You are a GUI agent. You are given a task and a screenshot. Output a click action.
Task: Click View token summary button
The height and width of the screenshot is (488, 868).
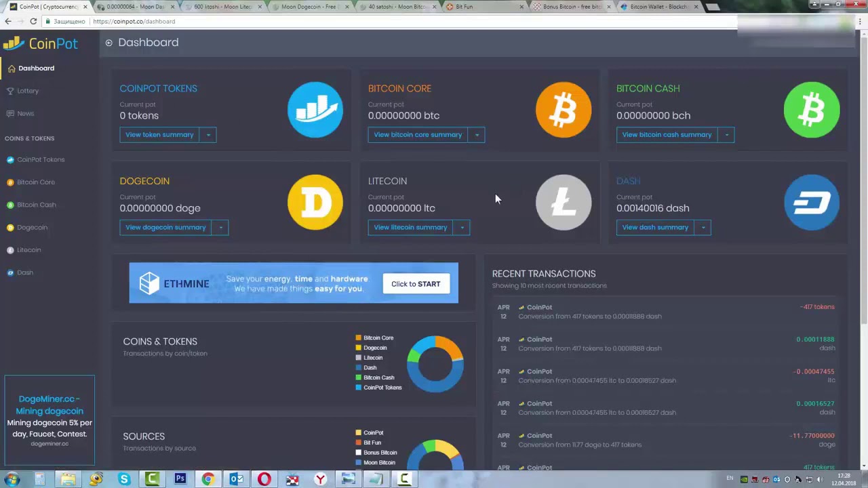(x=159, y=135)
